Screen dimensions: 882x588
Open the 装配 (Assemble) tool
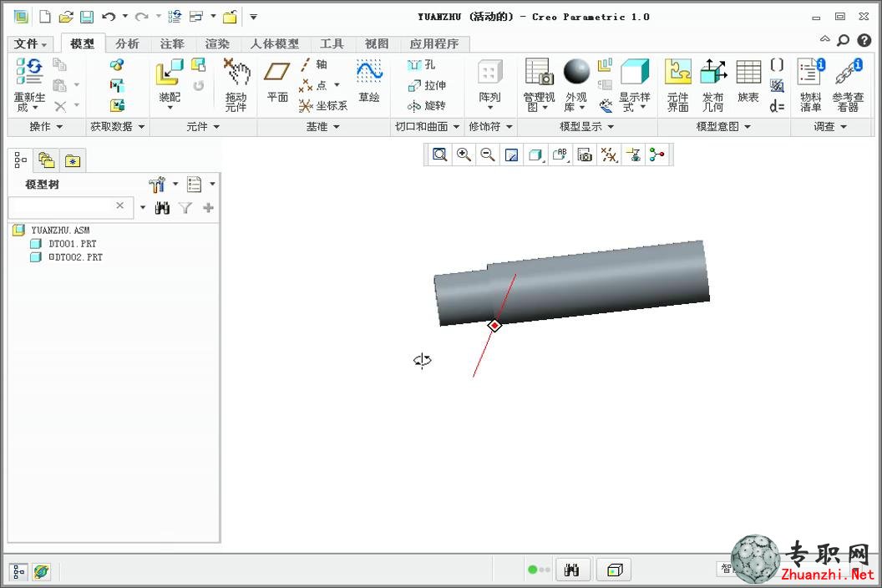[x=170, y=84]
